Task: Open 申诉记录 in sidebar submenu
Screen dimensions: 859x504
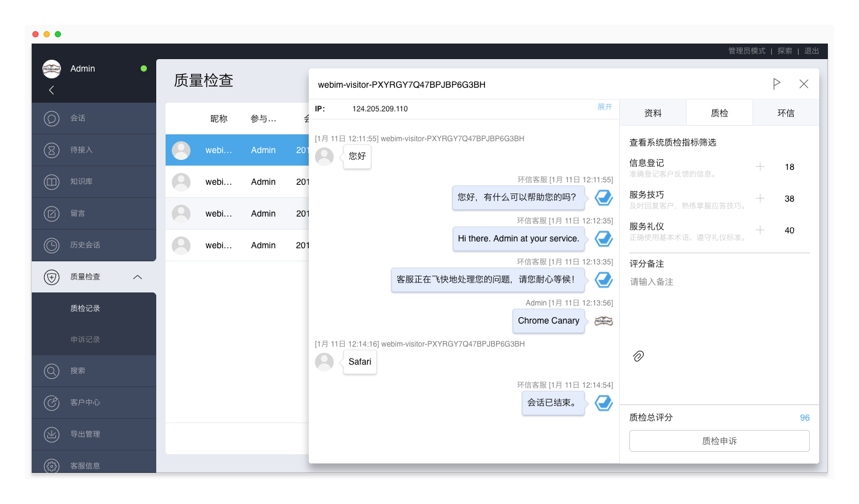Action: (85, 340)
